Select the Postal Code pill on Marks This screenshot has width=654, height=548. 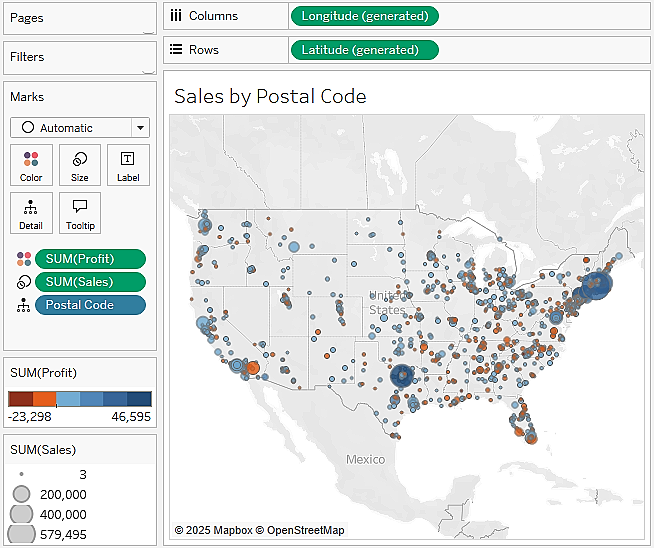pos(90,305)
